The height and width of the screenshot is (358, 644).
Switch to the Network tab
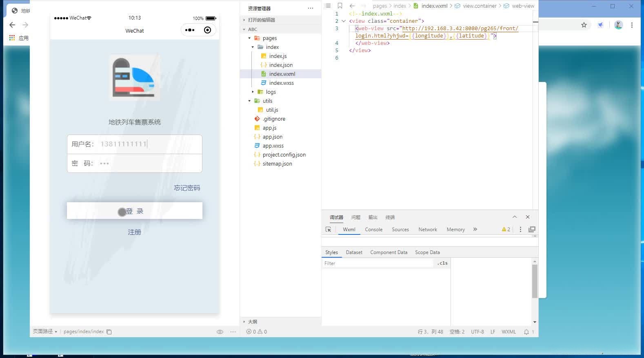point(427,230)
